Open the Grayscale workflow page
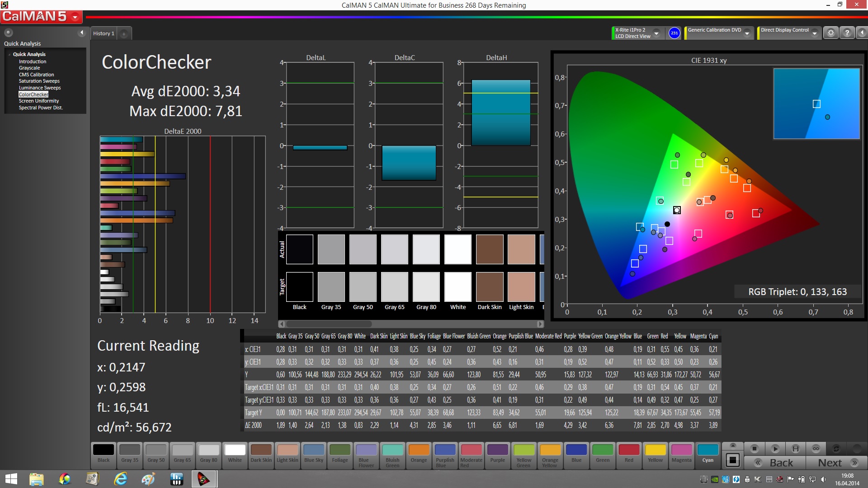Image resolution: width=868 pixels, height=488 pixels. coord(29,68)
